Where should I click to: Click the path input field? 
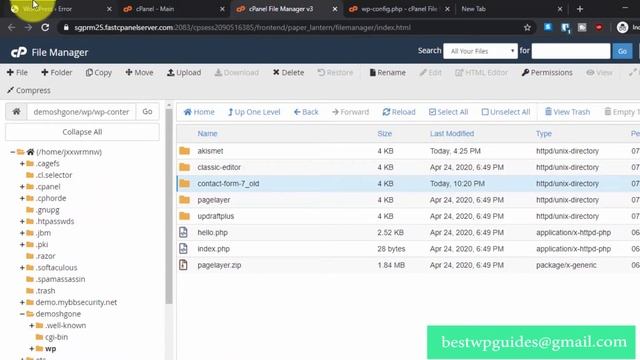click(81, 111)
